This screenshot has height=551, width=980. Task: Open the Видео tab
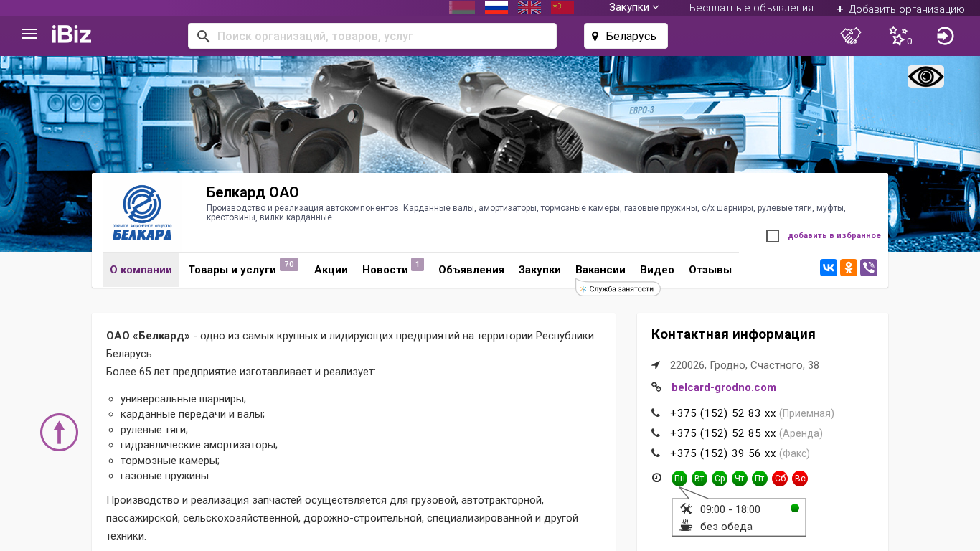(657, 270)
